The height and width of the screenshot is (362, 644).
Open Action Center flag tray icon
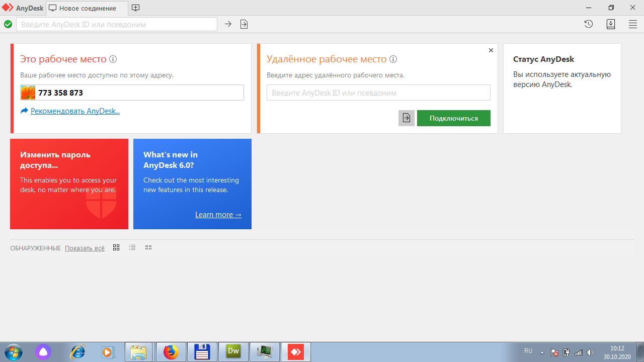click(554, 352)
